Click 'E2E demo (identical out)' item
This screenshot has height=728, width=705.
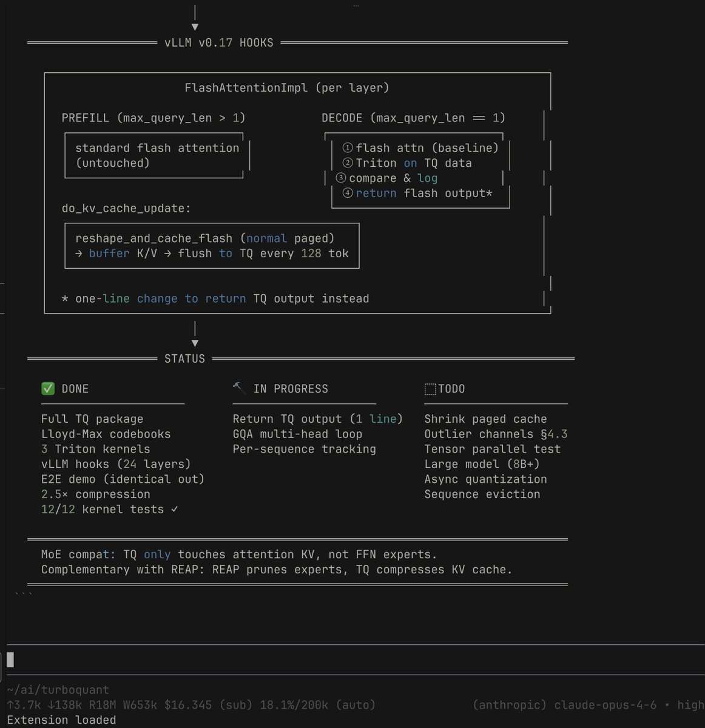click(x=123, y=479)
